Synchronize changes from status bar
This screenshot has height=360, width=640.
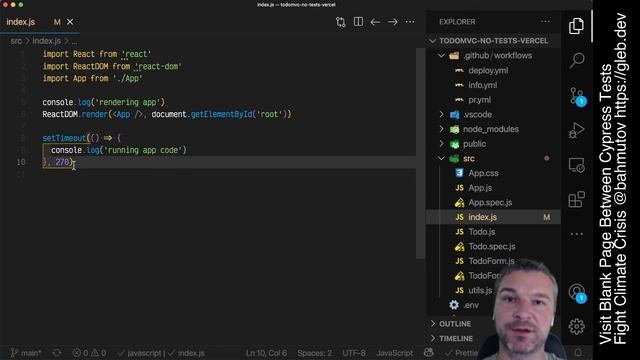[x=57, y=353]
